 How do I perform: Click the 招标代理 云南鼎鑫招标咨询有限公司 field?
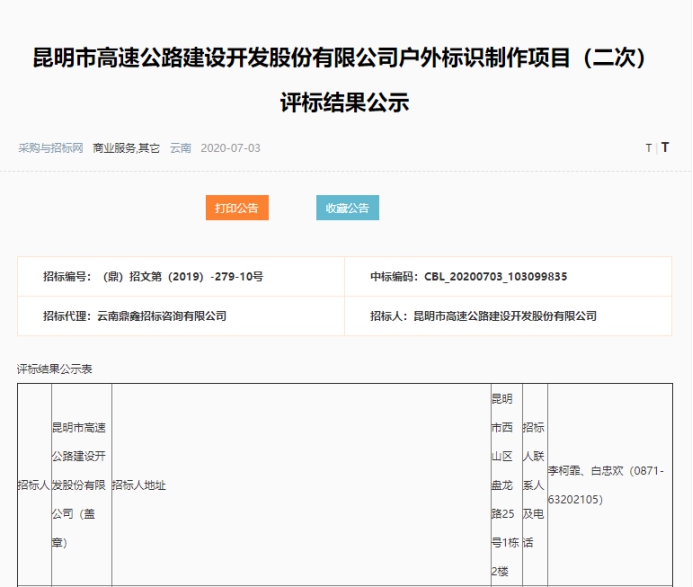(135, 316)
